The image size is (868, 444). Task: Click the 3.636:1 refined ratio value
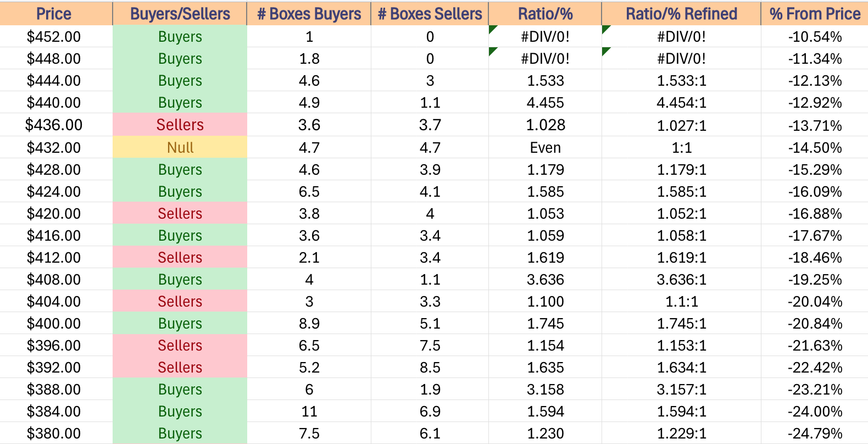(x=682, y=280)
